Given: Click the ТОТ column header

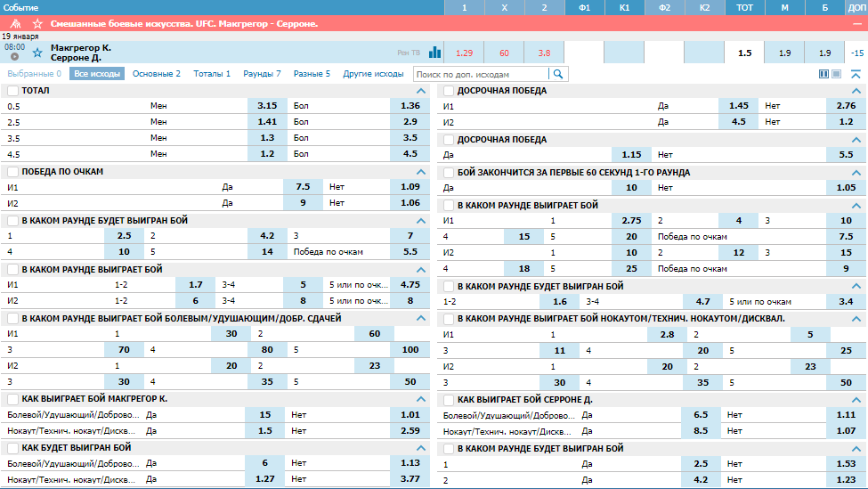Looking at the screenshot, I should 744,7.
